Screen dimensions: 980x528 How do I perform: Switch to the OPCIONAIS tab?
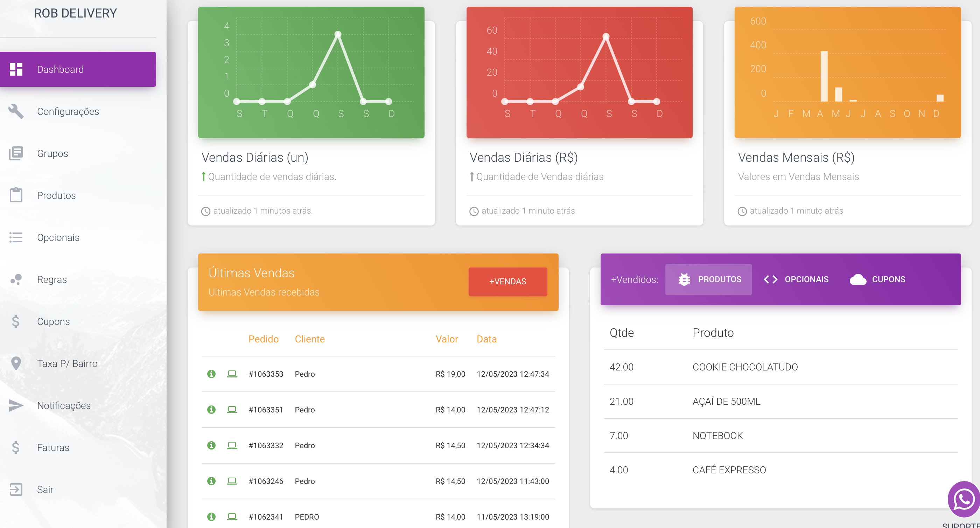(796, 279)
